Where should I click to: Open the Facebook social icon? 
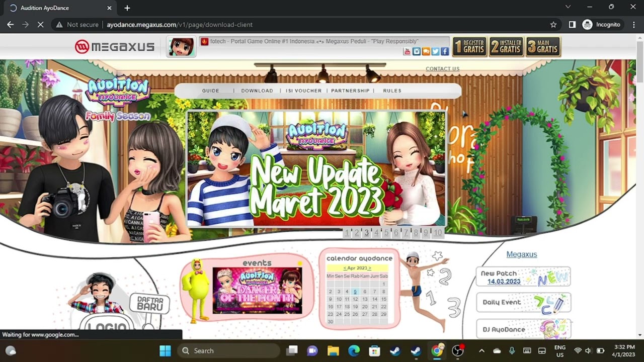coord(445,51)
